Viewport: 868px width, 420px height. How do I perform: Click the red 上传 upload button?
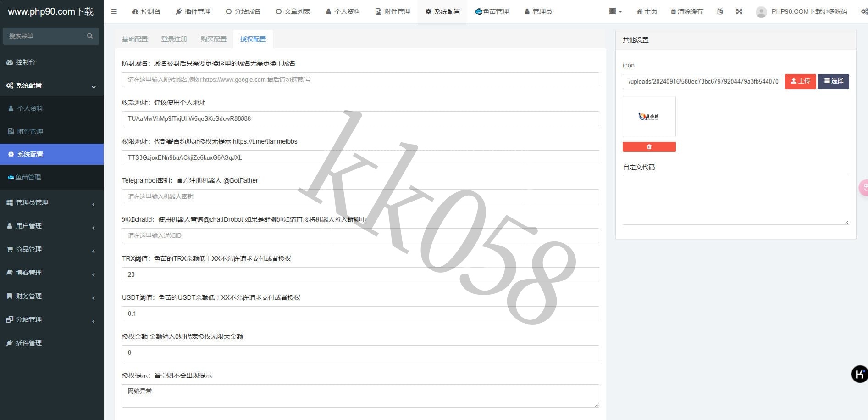coord(800,81)
